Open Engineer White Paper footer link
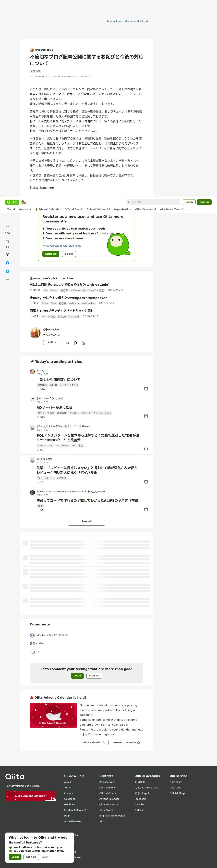The height and width of the screenshot is (868, 217). (x=112, y=816)
